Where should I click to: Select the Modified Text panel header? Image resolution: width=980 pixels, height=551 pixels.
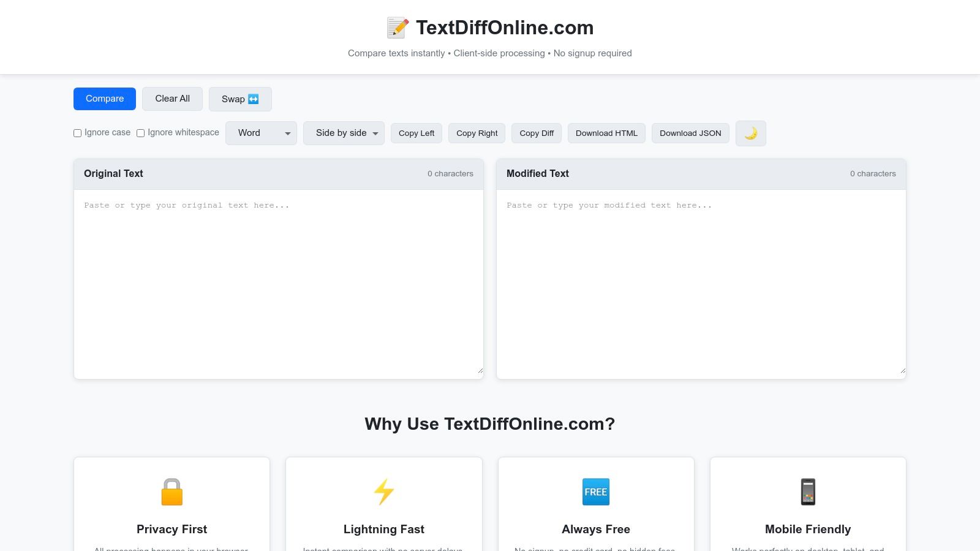[x=537, y=173]
